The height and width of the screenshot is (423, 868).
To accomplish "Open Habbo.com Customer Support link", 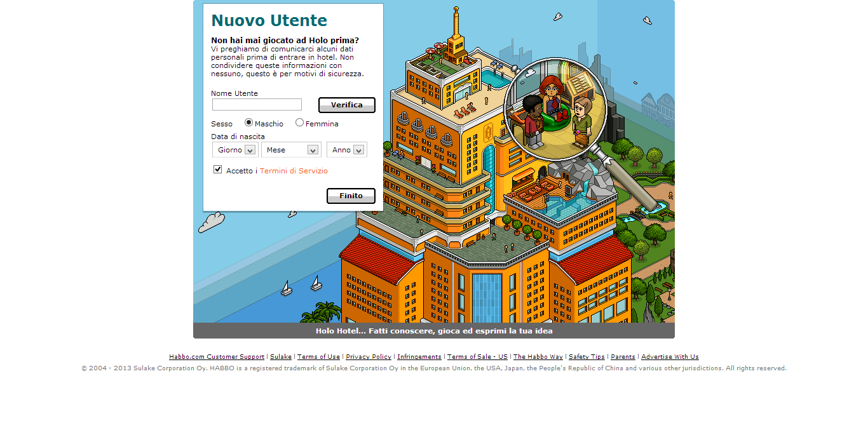I will (217, 357).
